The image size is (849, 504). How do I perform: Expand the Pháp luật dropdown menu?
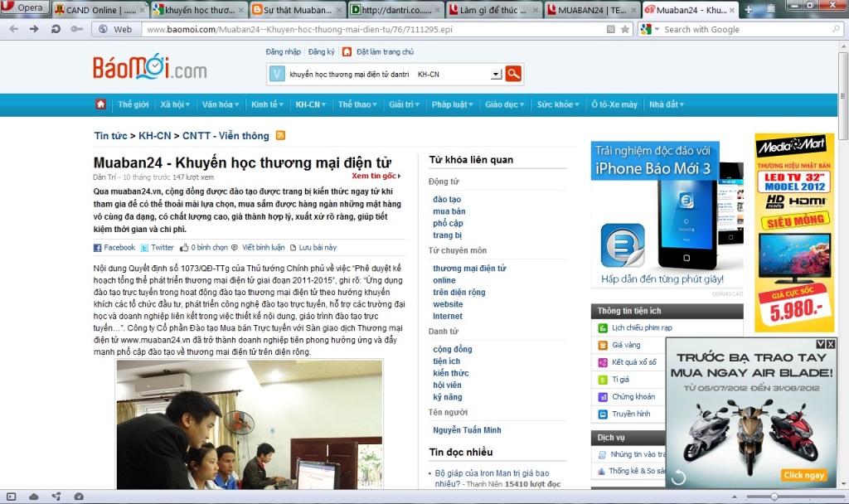(x=452, y=104)
